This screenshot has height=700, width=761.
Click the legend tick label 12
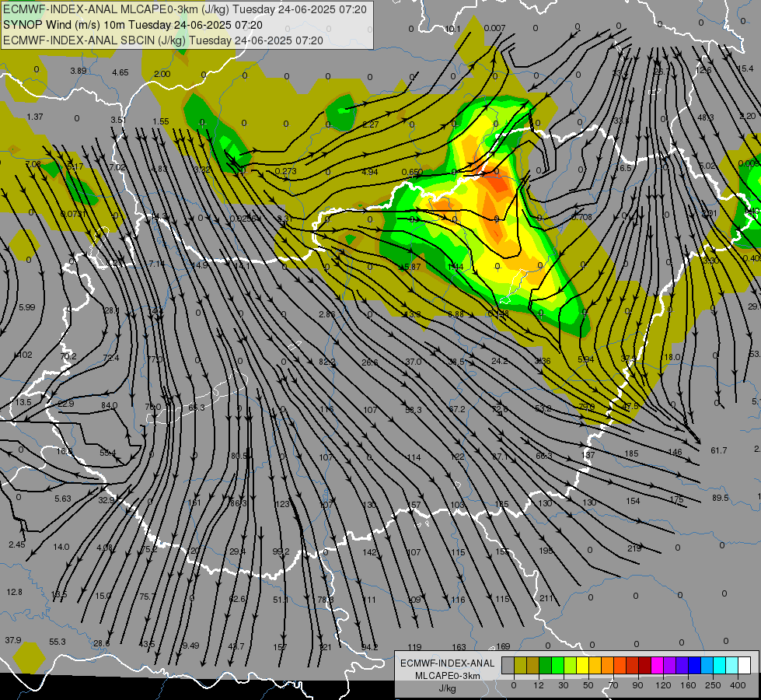click(539, 685)
